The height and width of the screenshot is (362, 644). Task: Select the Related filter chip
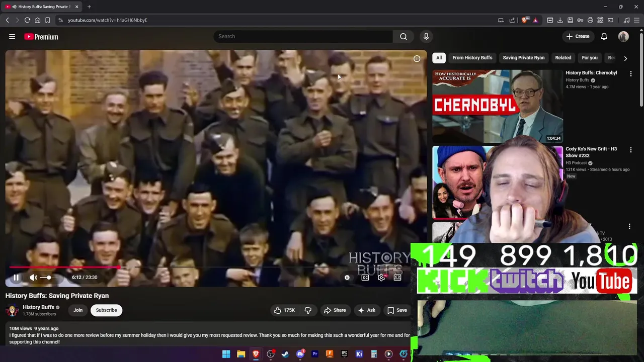tap(563, 58)
